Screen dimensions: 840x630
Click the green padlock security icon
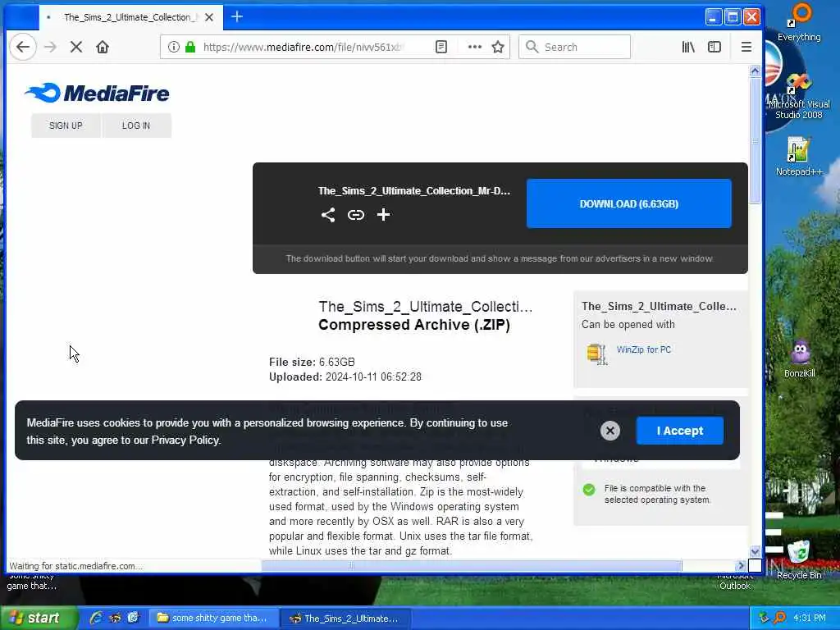(x=190, y=47)
